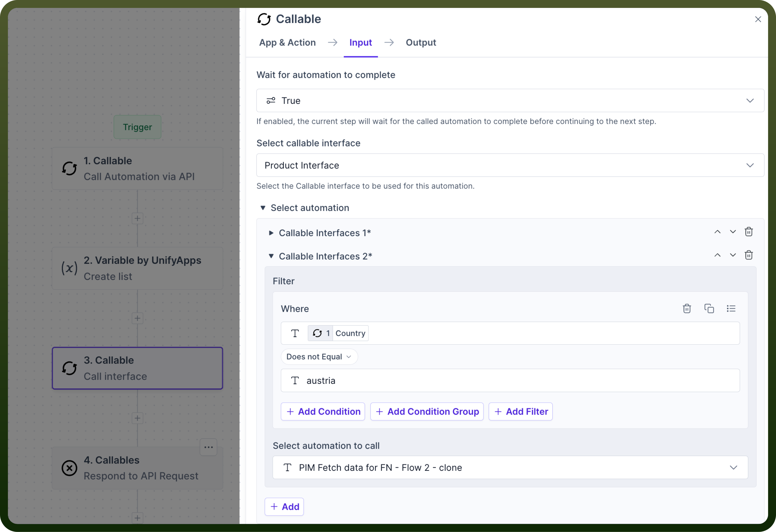
Task: Open the Input tab
Action: (x=360, y=42)
